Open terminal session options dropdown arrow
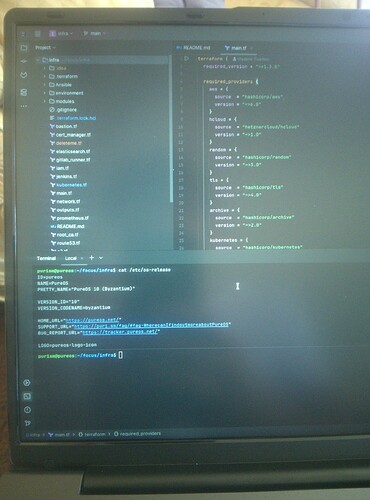 [101, 258]
